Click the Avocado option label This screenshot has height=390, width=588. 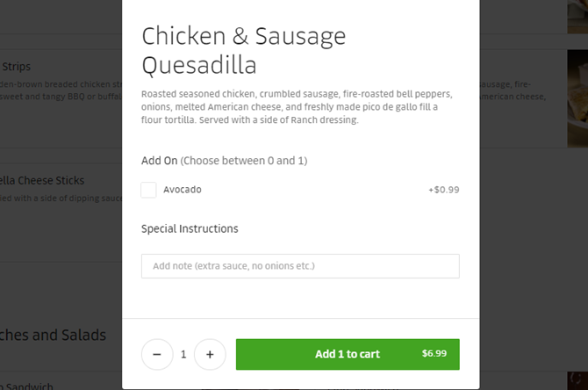click(183, 190)
